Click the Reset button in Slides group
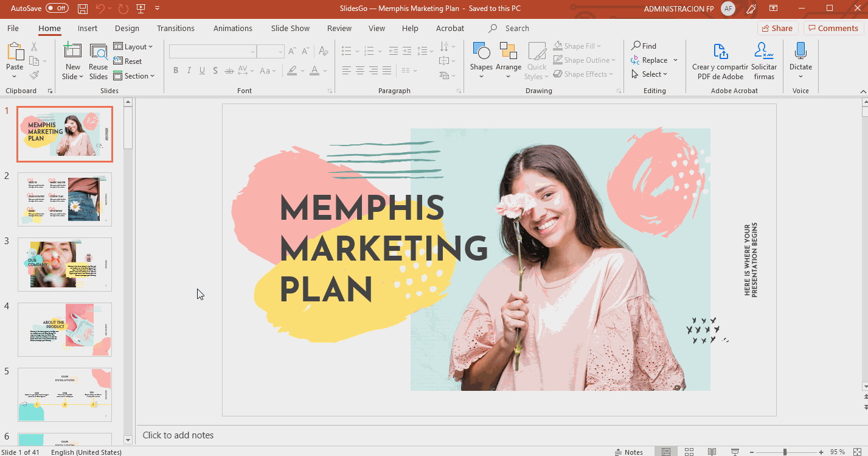The height and width of the screenshot is (456, 868). pyautogui.click(x=128, y=61)
